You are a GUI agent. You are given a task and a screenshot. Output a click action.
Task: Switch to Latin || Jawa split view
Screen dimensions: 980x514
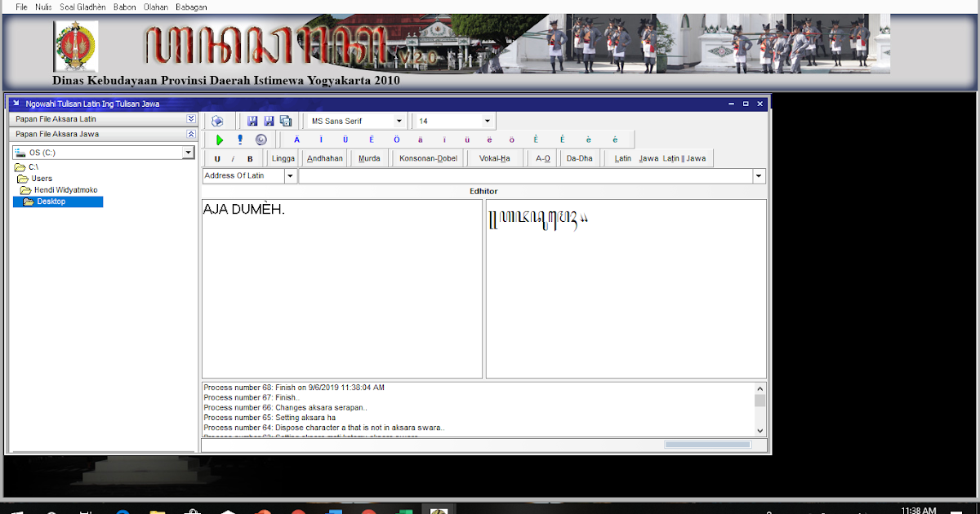click(684, 158)
